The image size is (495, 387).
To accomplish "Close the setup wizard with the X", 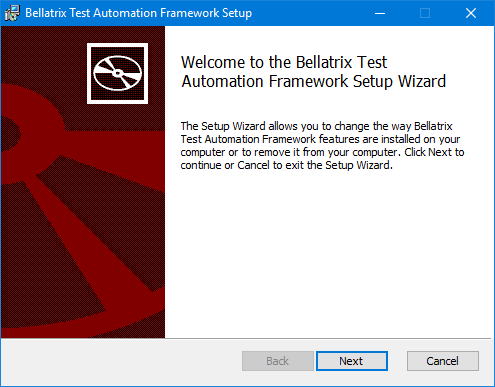I will click(x=471, y=13).
